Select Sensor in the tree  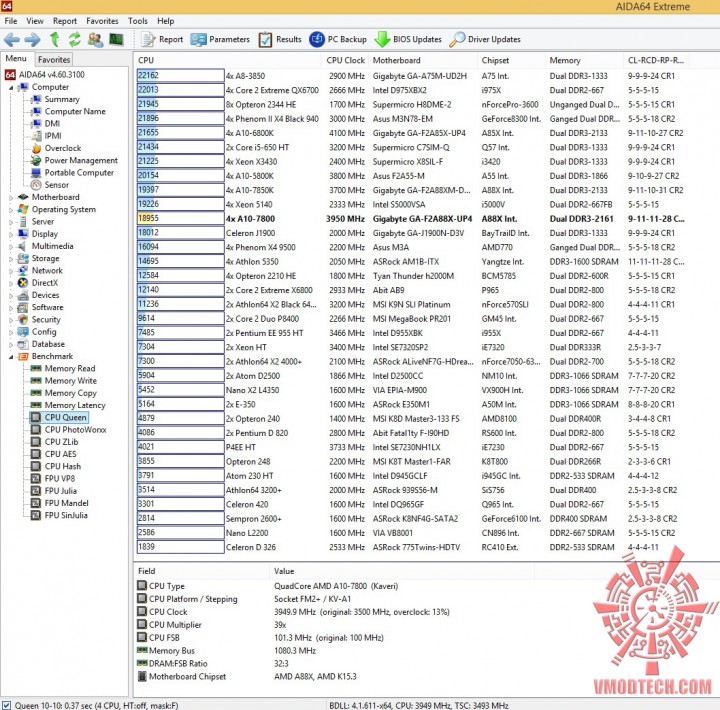click(56, 185)
